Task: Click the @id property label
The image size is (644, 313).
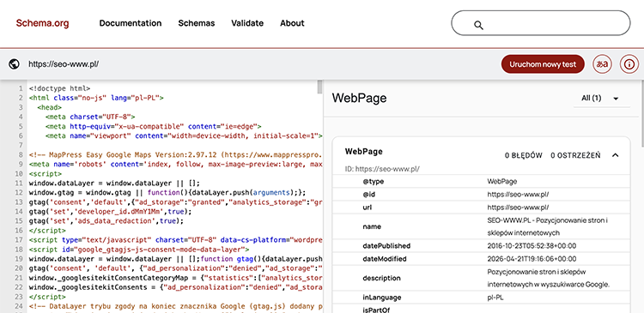Action: [369, 195]
